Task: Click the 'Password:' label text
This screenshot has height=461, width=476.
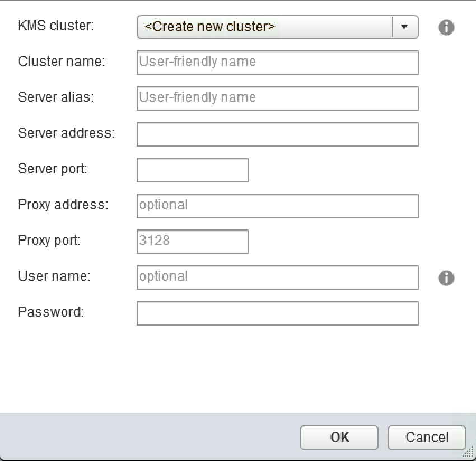Action: tap(50, 312)
